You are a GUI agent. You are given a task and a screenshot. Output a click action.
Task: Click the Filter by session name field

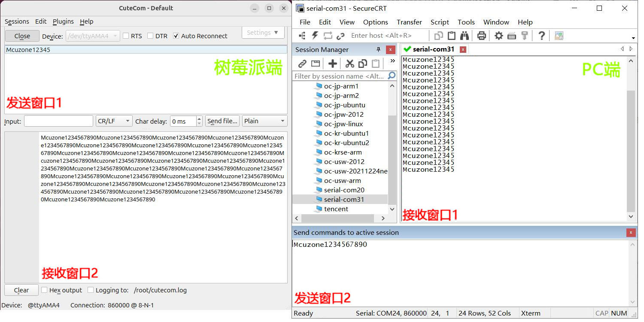click(340, 76)
